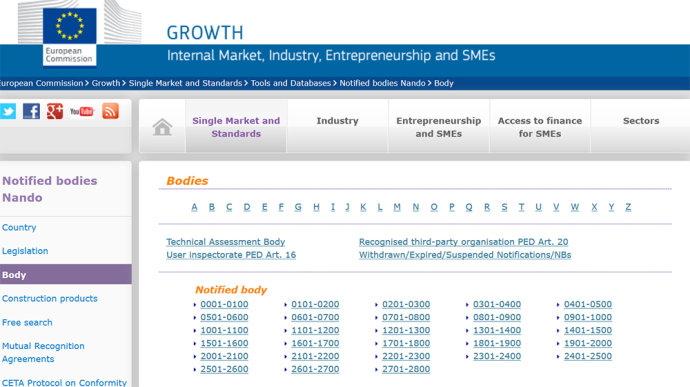The image size is (690, 387).
Task: Open the Technical Assessment Body link
Action: click(226, 242)
